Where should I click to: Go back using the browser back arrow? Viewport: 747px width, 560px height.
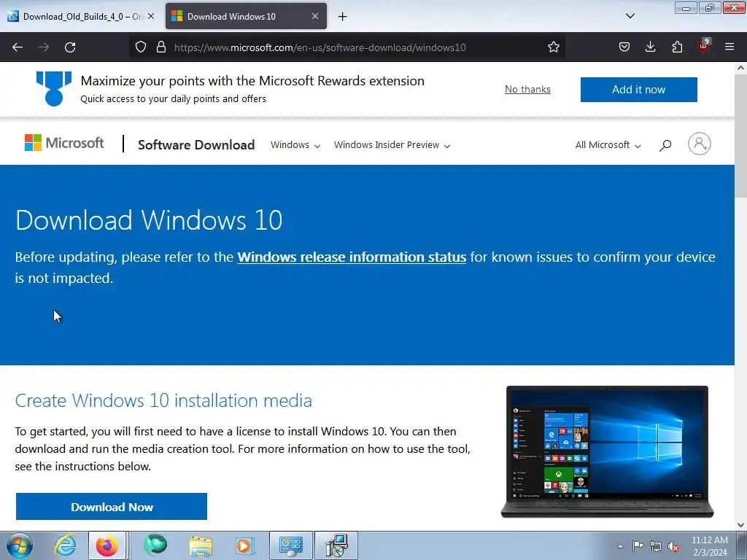pyautogui.click(x=18, y=47)
